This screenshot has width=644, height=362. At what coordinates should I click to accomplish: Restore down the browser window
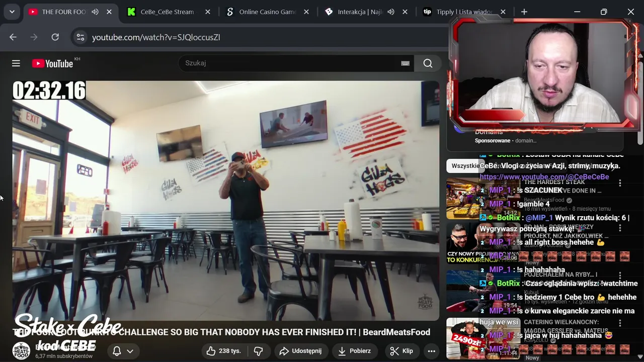point(604,12)
